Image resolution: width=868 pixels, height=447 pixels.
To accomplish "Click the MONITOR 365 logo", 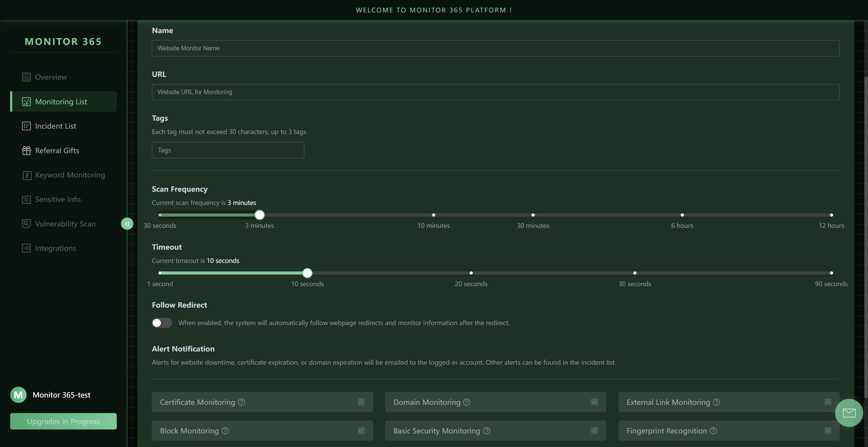I will (63, 42).
